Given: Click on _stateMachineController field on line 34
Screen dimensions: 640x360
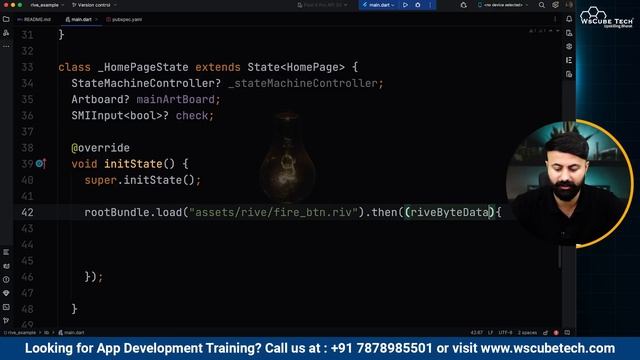Looking at the screenshot, I should 304,83.
